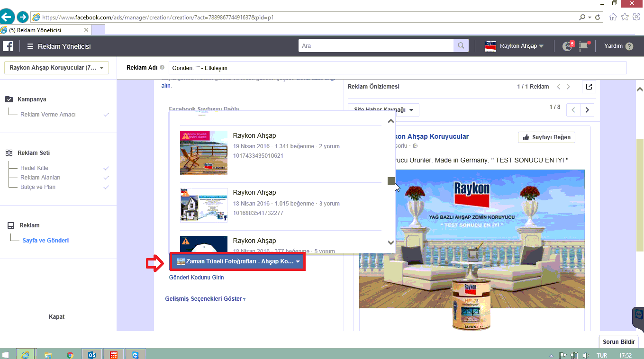Go forward with the browser forward arrow
The image size is (644, 359).
tap(22, 18)
